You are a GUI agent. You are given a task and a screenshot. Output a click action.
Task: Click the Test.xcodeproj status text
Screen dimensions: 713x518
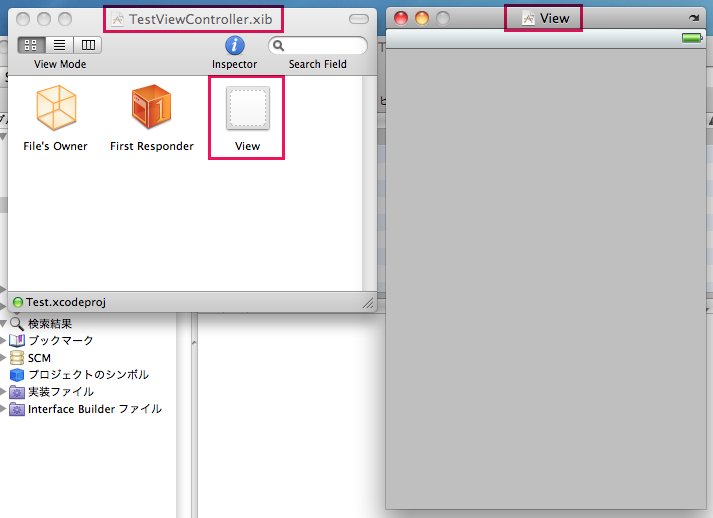[x=66, y=302]
